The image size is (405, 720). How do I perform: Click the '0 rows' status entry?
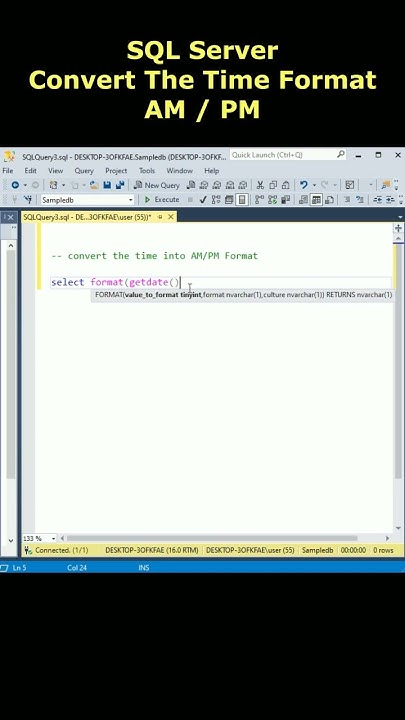pyautogui.click(x=383, y=550)
